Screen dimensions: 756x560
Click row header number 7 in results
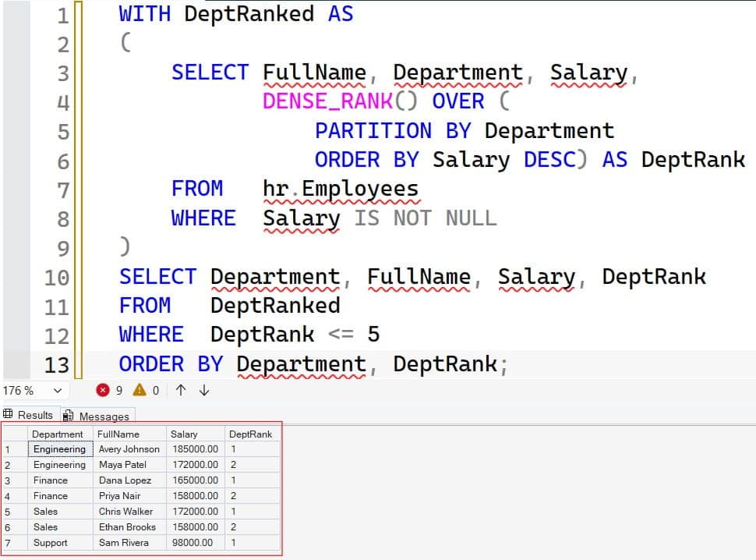(x=15, y=543)
